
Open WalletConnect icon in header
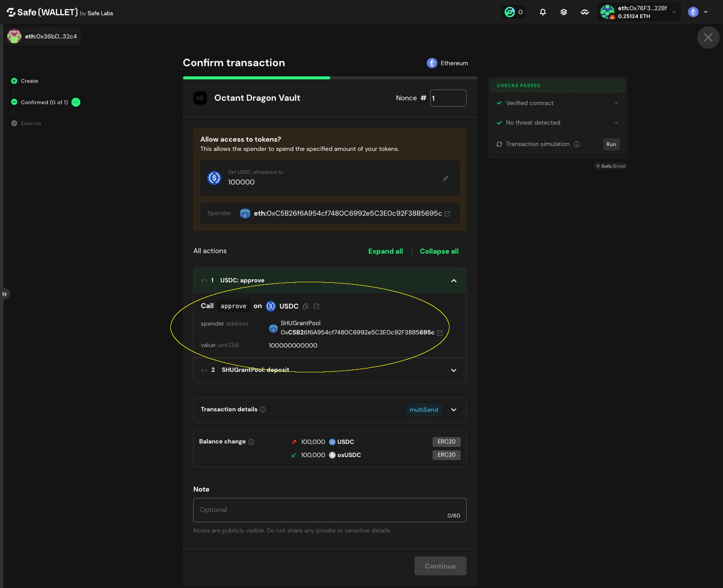(585, 12)
